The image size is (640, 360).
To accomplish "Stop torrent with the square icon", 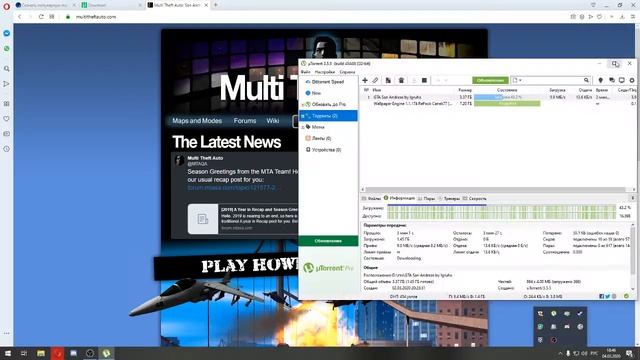I will click(424, 80).
